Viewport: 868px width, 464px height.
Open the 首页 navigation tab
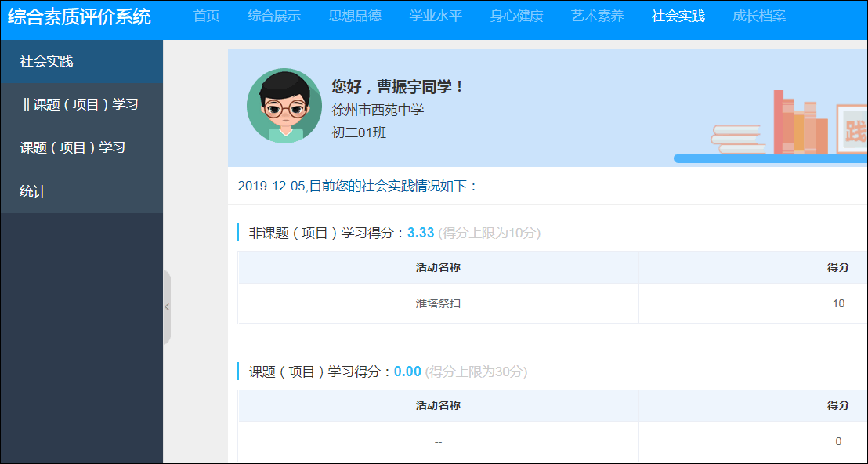[207, 16]
